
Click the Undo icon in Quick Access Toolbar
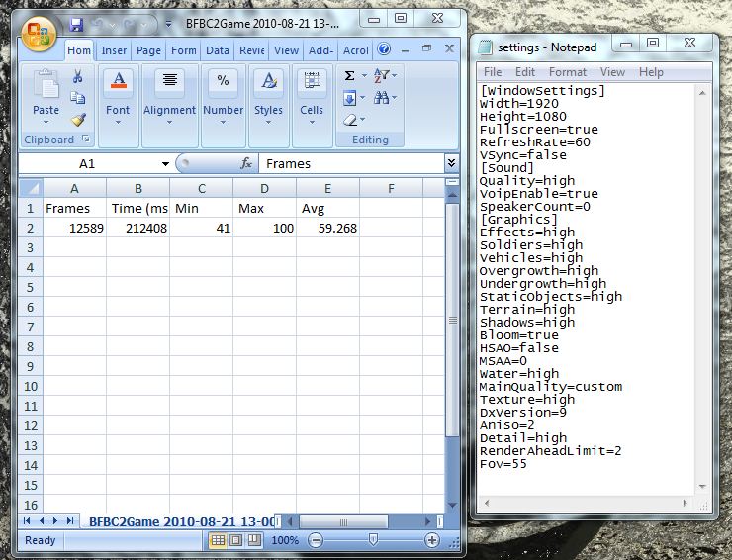pos(98,25)
